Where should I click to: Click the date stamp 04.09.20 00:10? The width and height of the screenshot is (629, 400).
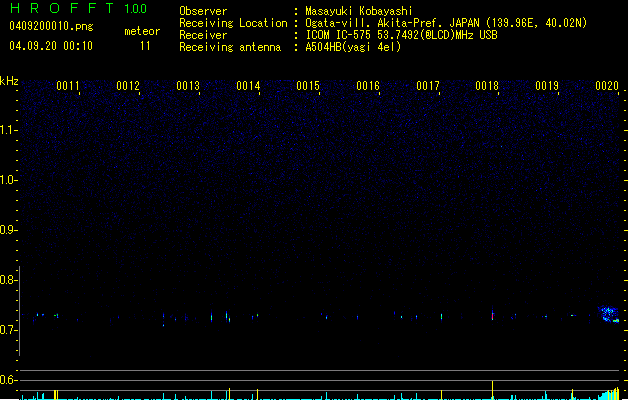[51, 46]
